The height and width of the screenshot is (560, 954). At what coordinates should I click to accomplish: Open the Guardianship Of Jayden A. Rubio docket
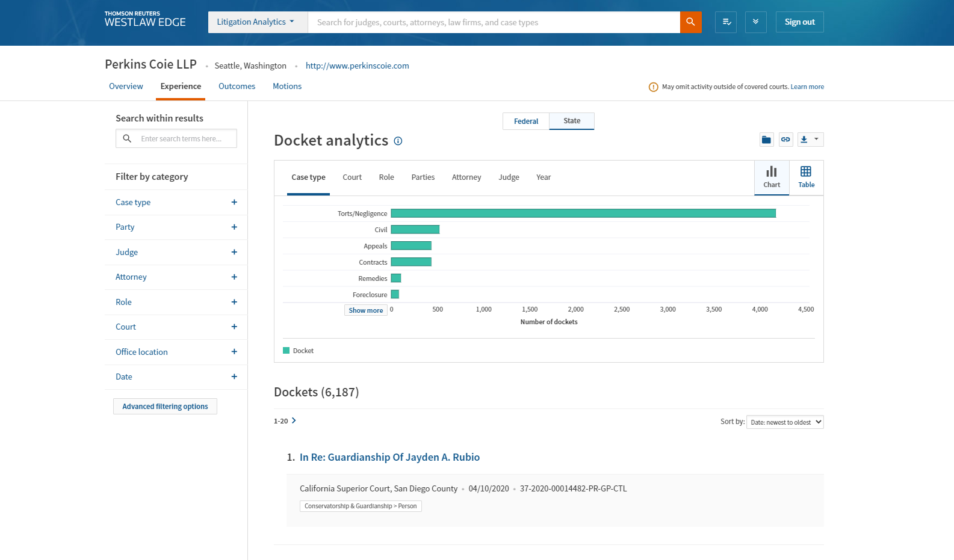[x=389, y=457]
